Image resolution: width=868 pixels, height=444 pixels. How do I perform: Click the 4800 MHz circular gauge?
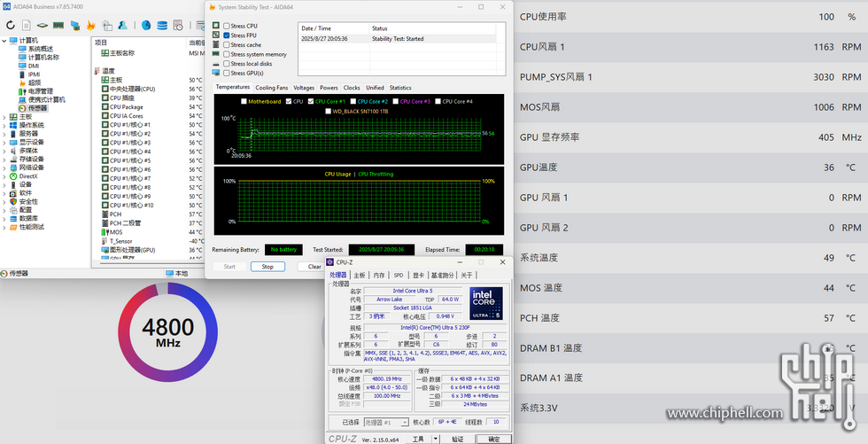pyautogui.click(x=167, y=332)
